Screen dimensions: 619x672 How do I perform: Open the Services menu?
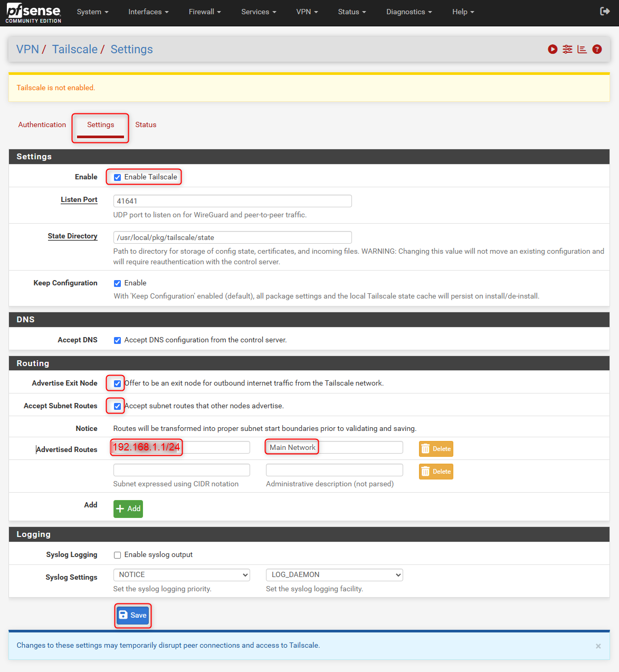(x=259, y=12)
